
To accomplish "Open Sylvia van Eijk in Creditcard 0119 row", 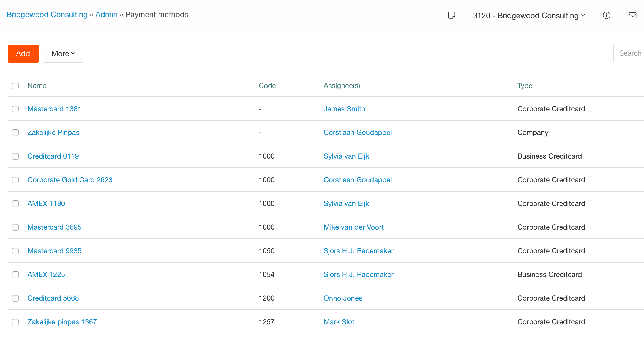I will [x=346, y=156].
